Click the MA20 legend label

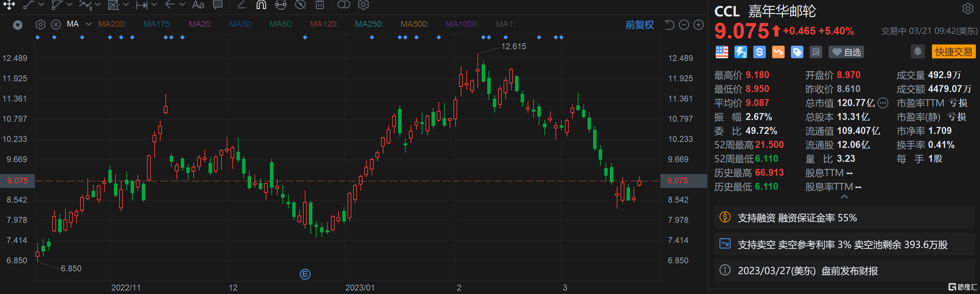pyautogui.click(x=201, y=24)
